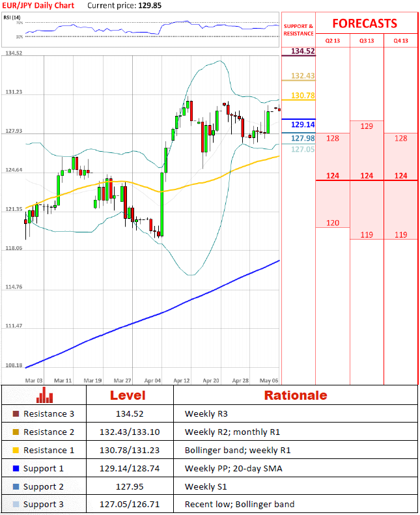Click the 132.43/133.10 level cell
This screenshot has width=420, height=515.
pyautogui.click(x=130, y=432)
